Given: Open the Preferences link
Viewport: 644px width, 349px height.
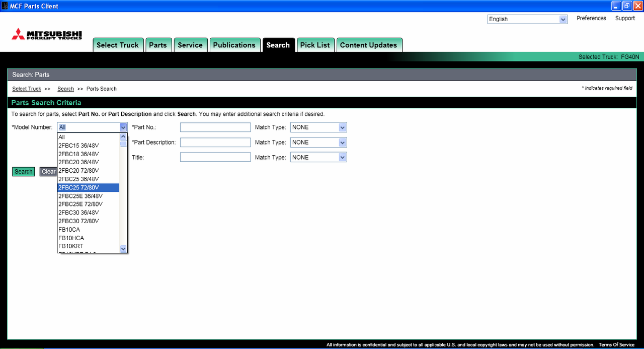Looking at the screenshot, I should 591,18.
